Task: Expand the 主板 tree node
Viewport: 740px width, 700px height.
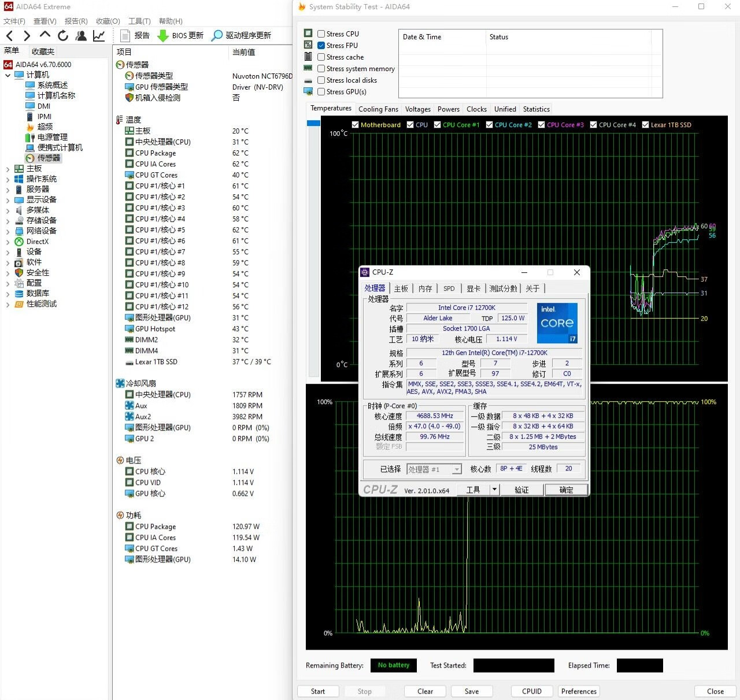Action: [8, 169]
